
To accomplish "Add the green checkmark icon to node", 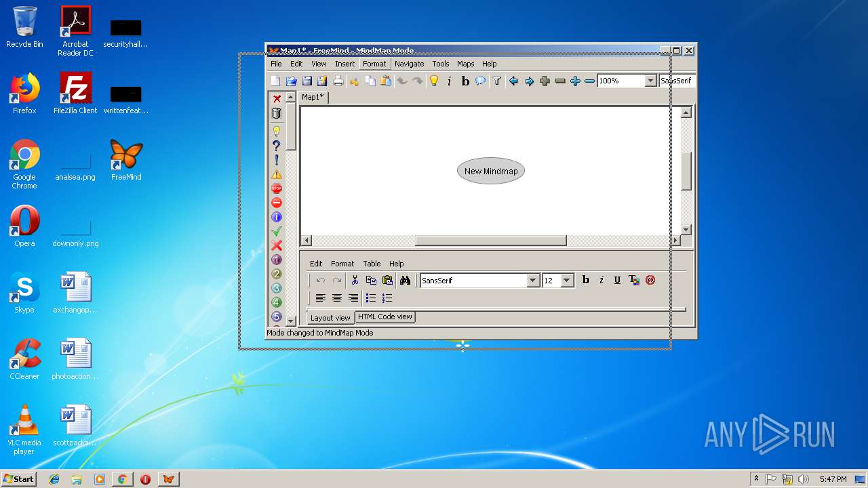I will 277,231.
